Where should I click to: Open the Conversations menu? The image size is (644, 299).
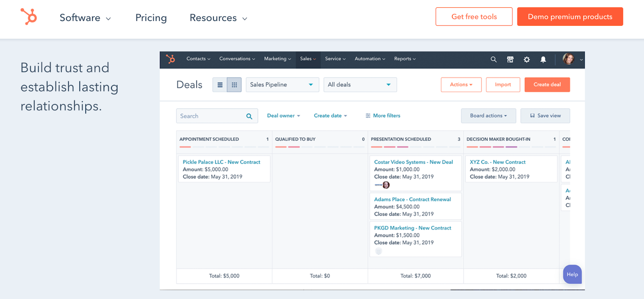[x=237, y=59]
